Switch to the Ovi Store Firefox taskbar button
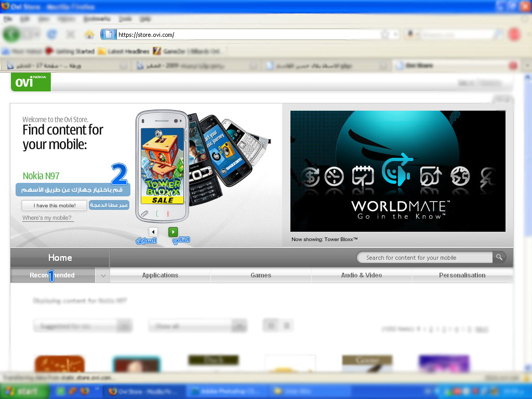This screenshot has height=399, width=532. [x=145, y=392]
